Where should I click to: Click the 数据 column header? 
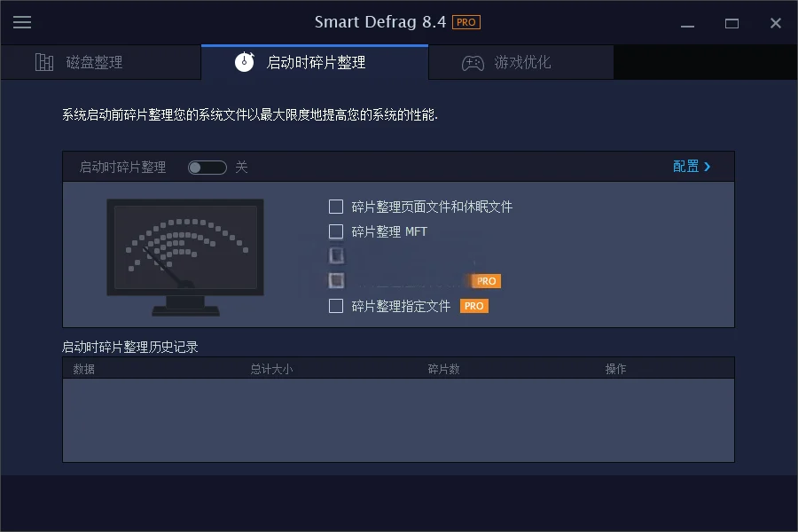coord(84,368)
